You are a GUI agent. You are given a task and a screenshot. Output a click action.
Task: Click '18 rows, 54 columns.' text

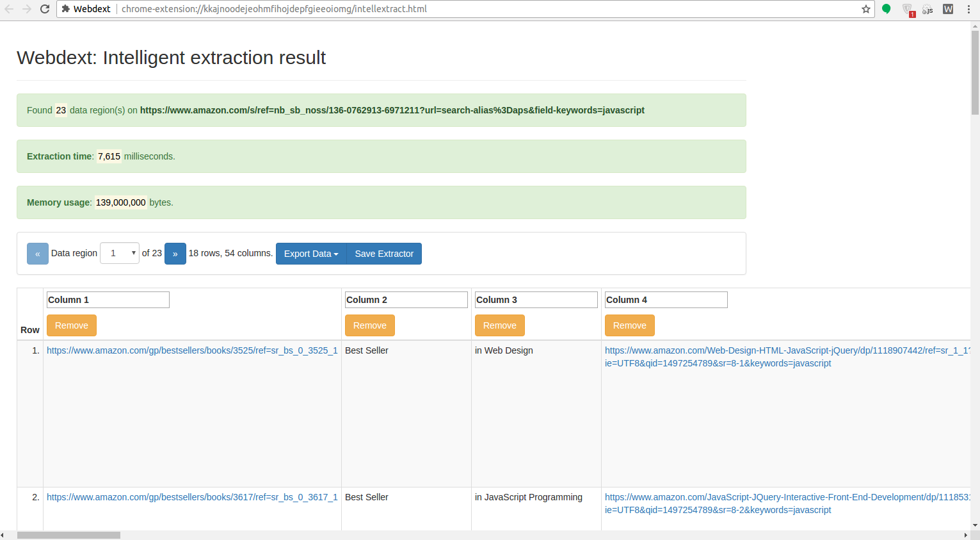point(230,253)
